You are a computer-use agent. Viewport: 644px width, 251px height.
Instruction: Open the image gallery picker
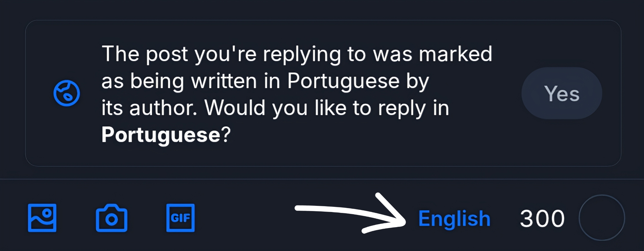tap(42, 218)
